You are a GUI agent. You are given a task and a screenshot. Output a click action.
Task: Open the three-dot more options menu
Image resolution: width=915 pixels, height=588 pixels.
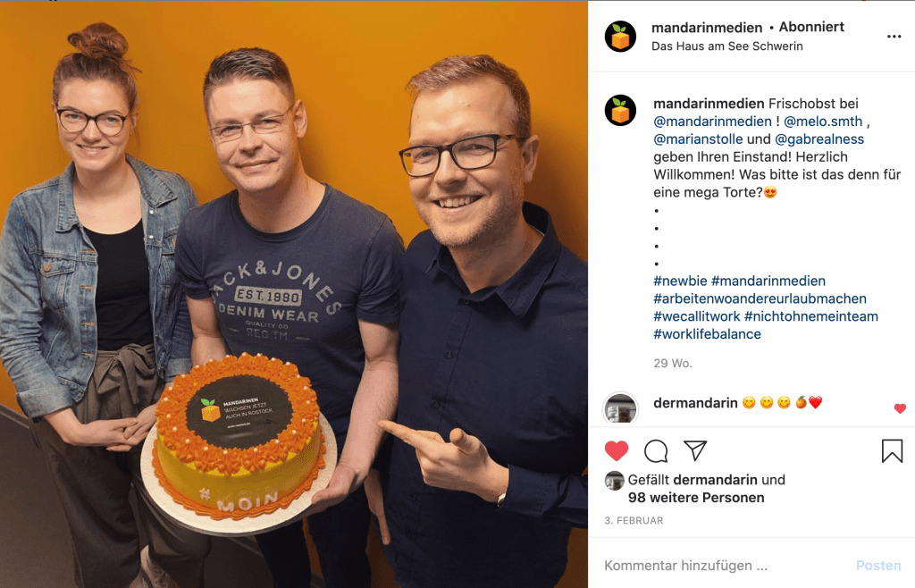(x=894, y=36)
